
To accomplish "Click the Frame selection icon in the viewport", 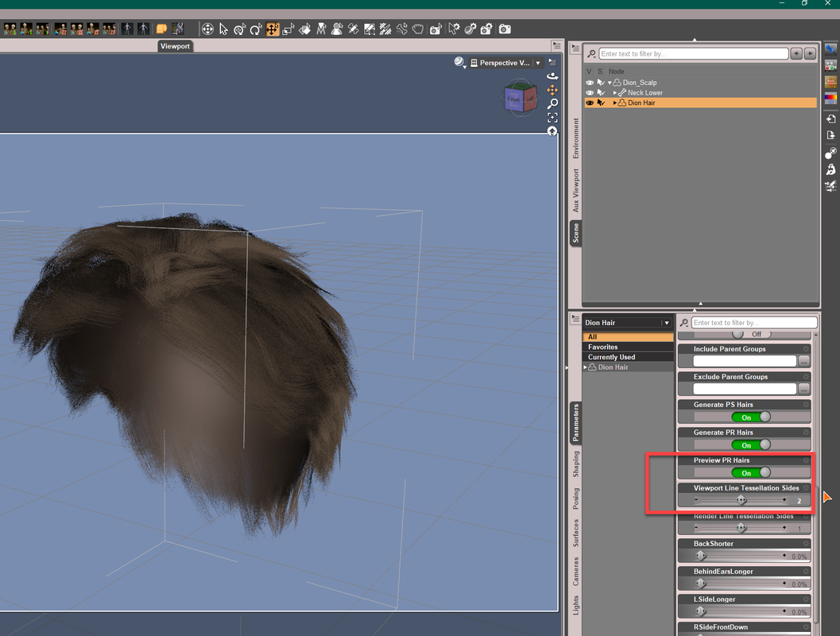I will point(552,118).
